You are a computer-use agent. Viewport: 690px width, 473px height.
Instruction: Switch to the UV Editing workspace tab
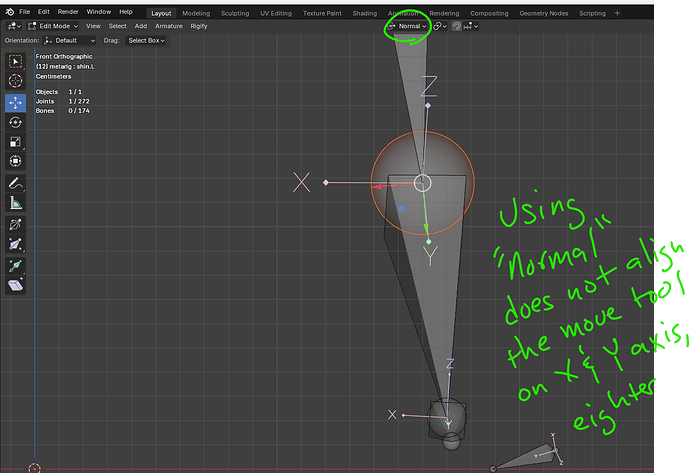click(275, 13)
